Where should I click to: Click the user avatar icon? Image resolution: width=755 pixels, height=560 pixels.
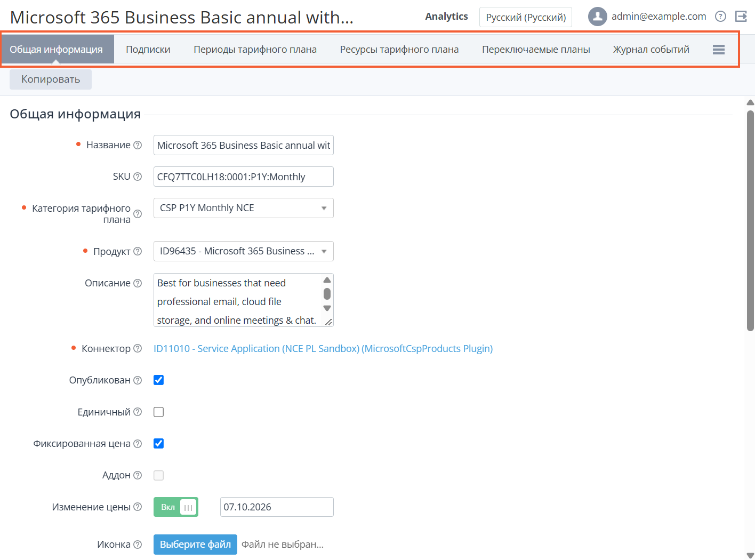[x=598, y=17]
